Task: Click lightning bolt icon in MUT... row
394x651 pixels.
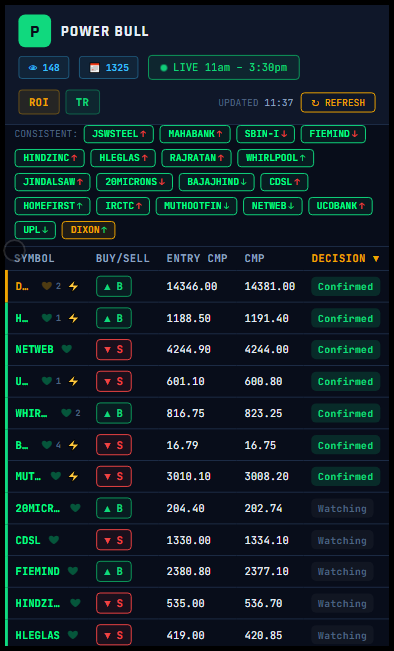Action: point(73,476)
